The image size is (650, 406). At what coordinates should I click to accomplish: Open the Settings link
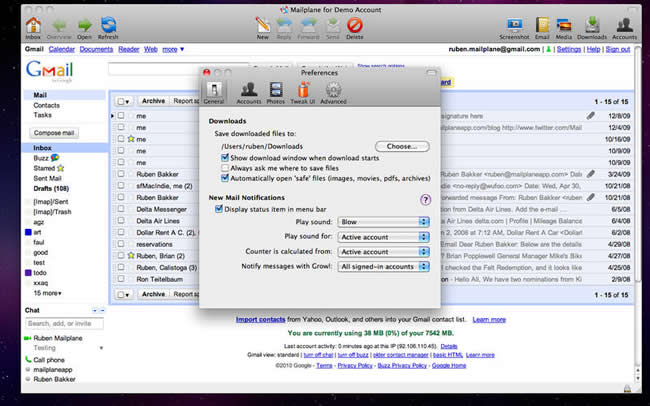coord(569,49)
